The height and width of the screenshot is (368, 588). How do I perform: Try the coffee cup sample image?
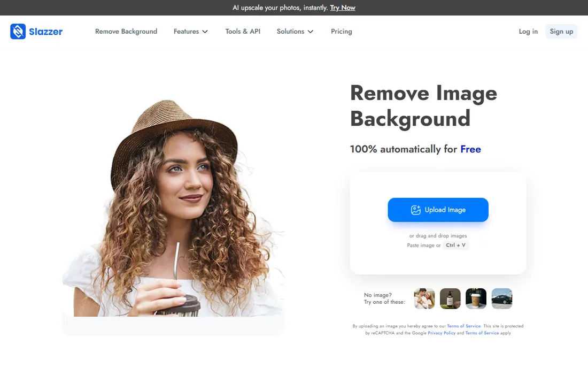click(476, 298)
